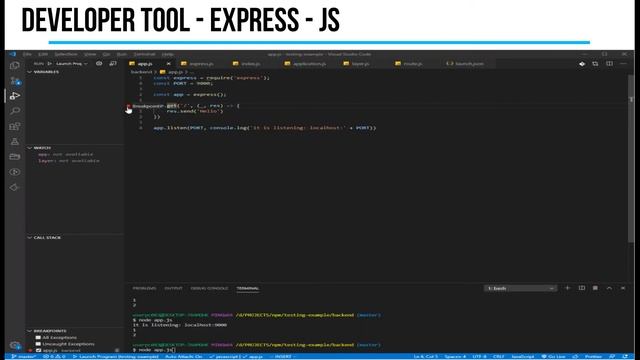Click the Open Changes icon in editor toolbar
Image resolution: width=640 pixels, height=360 pixels.
pos(582,64)
